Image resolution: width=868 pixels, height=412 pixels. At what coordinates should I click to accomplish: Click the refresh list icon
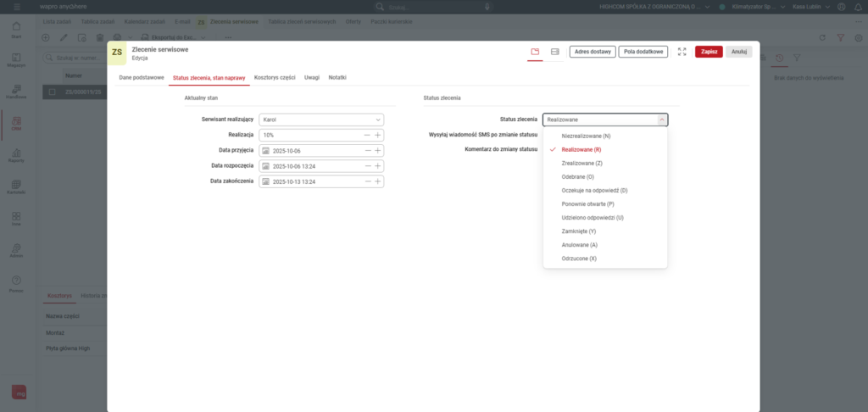[822, 37]
